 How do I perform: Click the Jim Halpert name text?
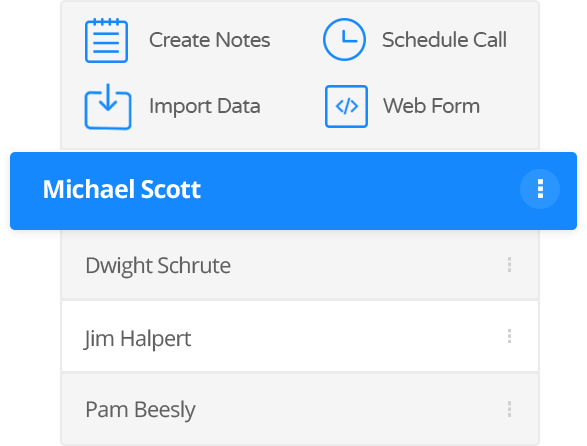[x=137, y=339]
